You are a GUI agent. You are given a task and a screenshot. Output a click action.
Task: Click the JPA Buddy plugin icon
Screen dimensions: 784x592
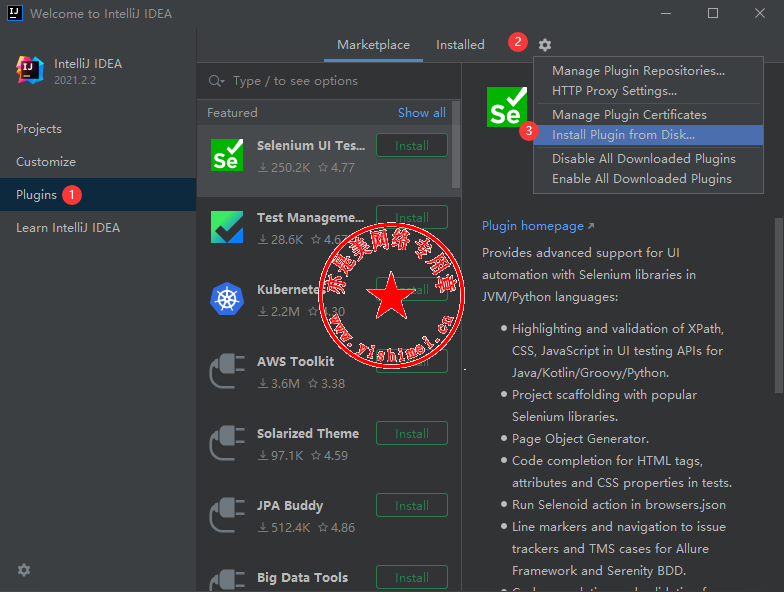click(x=227, y=515)
